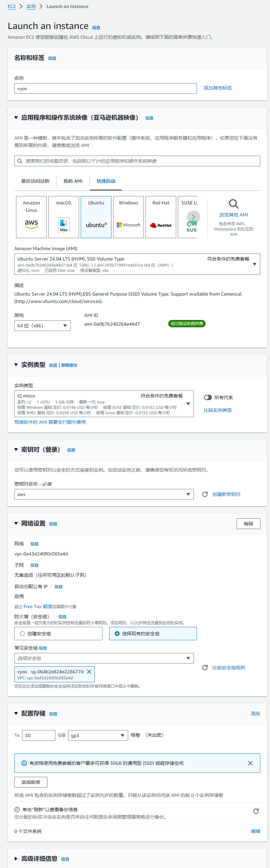The image size is (270, 868).
Task: Open 信息 link beside Launch an instance title
Action: [96, 28]
